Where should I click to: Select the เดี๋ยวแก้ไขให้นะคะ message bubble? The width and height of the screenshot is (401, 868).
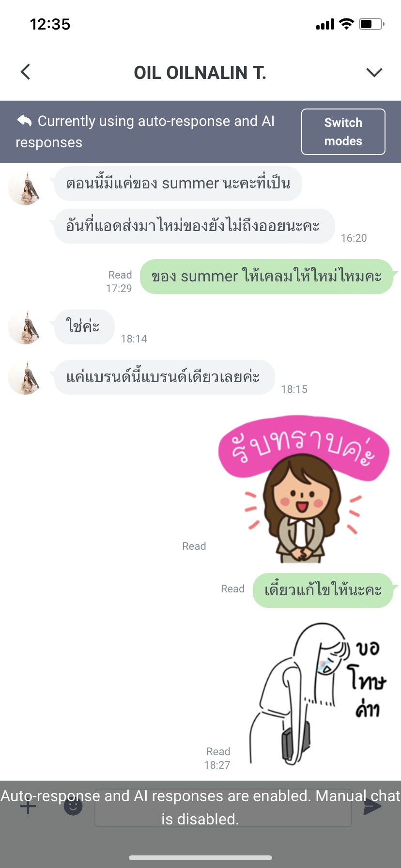coord(323,590)
